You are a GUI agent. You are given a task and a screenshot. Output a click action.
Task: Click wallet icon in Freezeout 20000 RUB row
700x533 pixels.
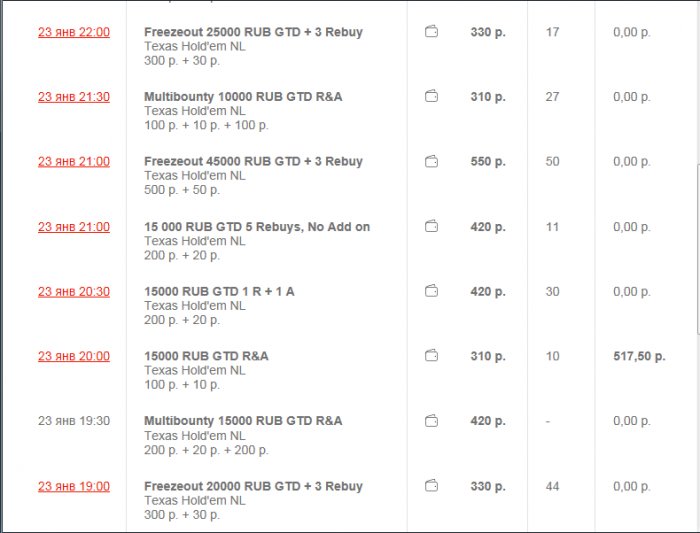coord(432,486)
